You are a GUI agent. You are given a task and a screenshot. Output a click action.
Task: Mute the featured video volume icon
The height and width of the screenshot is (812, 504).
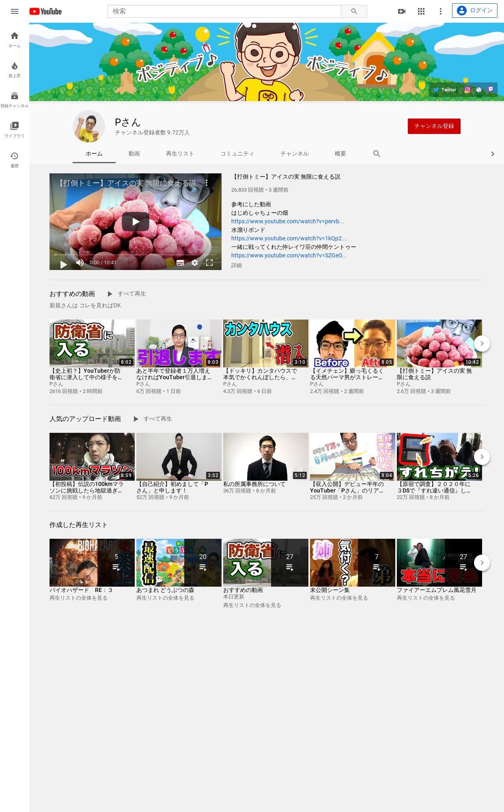pos(80,263)
